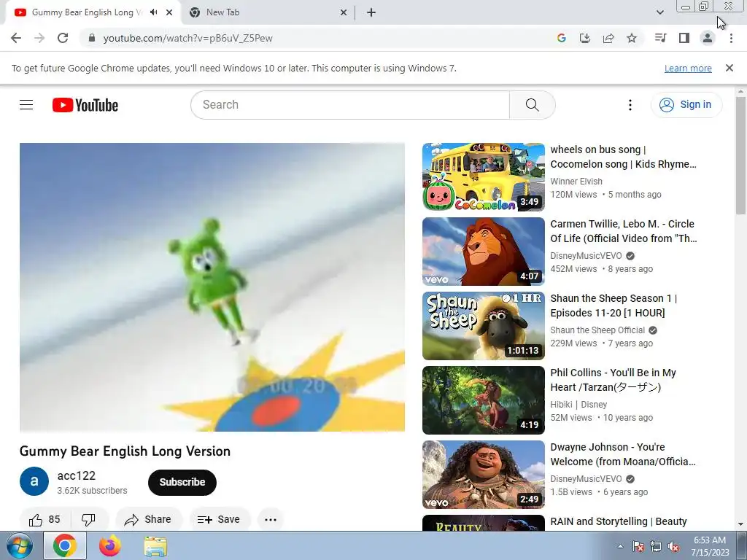Open the Windows Start menu
This screenshot has width=747, height=560.
[20, 545]
